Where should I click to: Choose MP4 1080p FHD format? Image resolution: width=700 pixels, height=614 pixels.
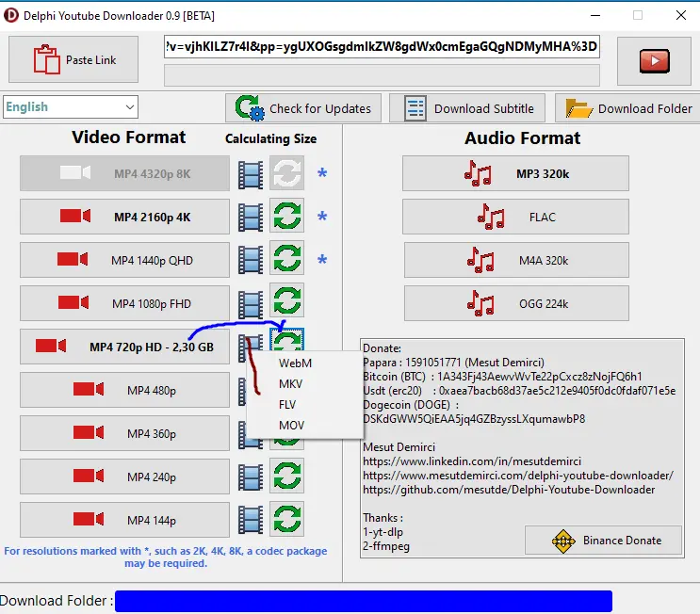pyautogui.click(x=124, y=303)
